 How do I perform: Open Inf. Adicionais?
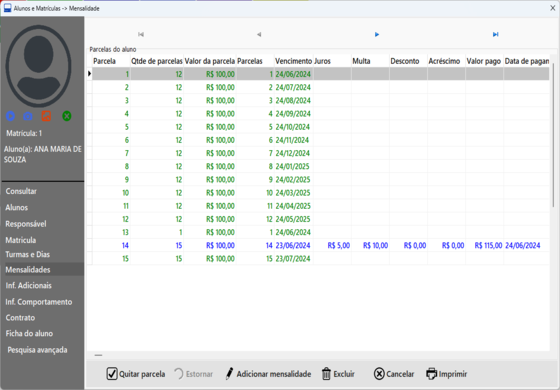28,286
